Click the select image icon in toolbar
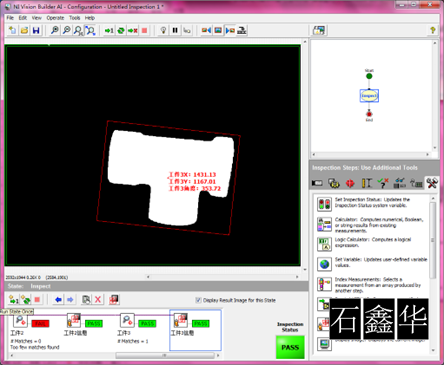 pos(218,30)
